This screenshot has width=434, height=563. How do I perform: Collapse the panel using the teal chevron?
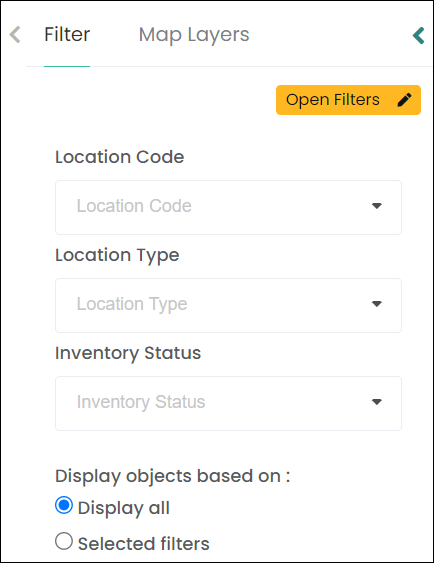point(419,36)
